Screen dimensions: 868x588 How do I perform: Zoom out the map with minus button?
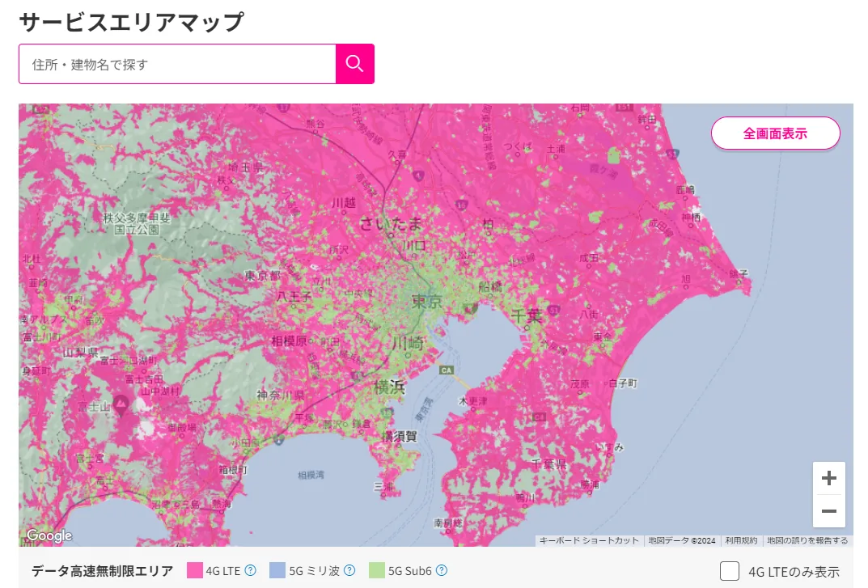[828, 510]
